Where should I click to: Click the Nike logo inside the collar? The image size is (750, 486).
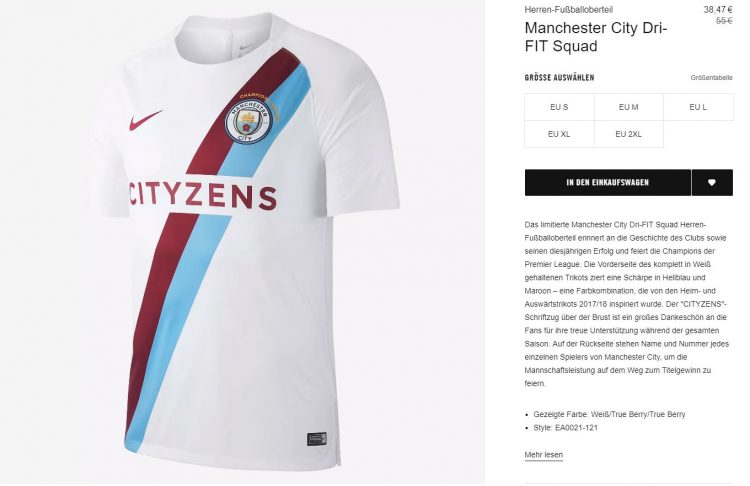(247, 47)
